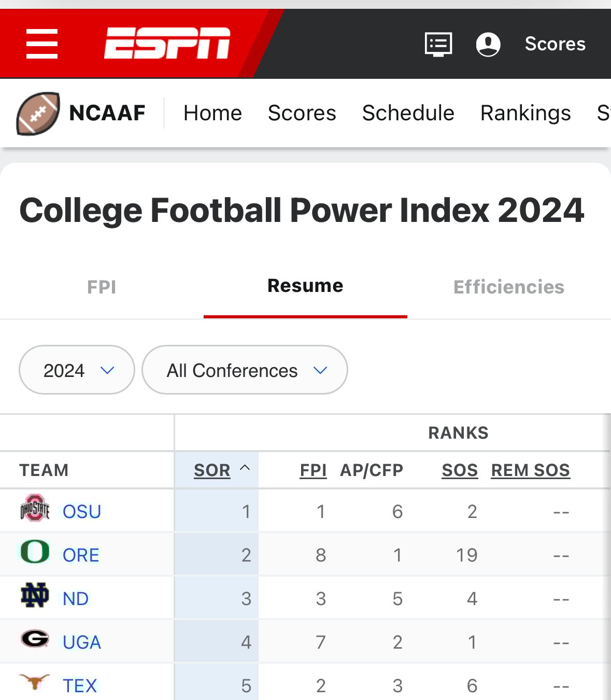This screenshot has width=611, height=700.
Task: Click the Oregon team logo
Action: (35, 552)
